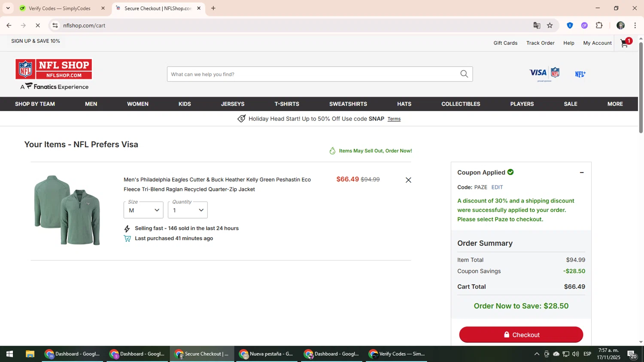The image size is (644, 362).
Task: Click EDIT next to code PAZE
Action: pos(497,187)
